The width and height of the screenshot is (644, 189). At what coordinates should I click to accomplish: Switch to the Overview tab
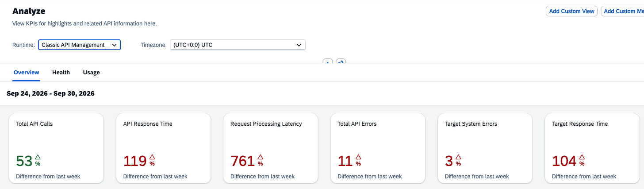click(27, 72)
